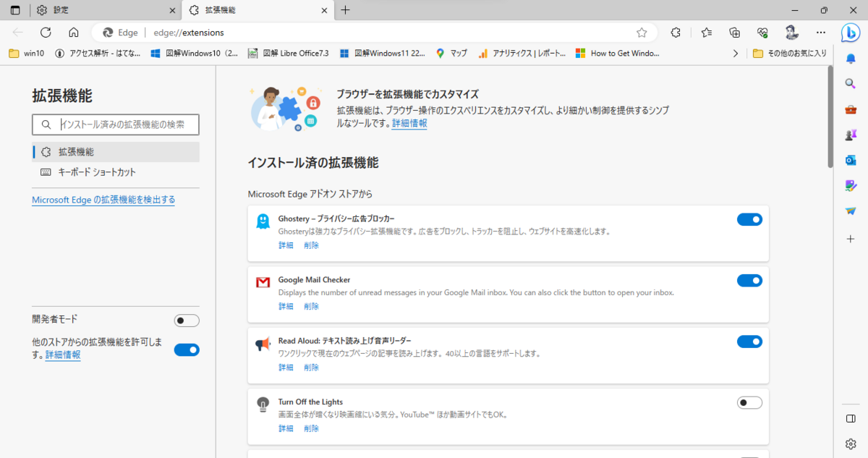Open 詳細情報 link in the header description
Viewport: 868px width, 458px height.
(x=409, y=124)
